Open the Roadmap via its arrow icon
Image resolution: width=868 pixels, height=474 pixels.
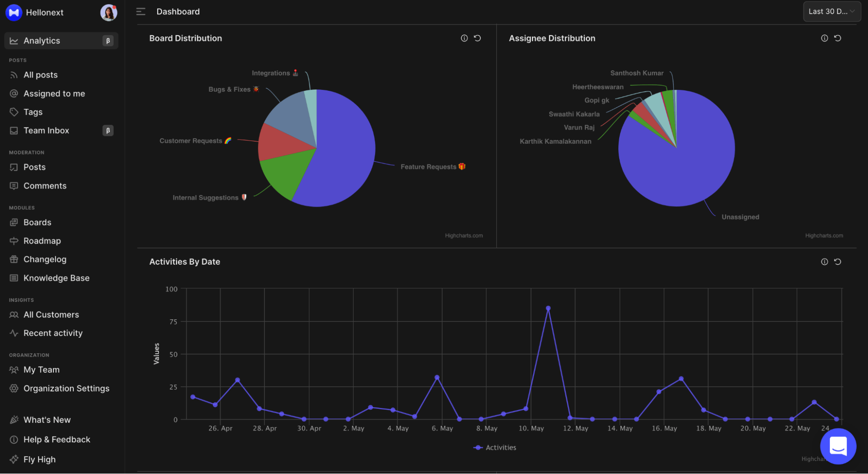[x=14, y=241]
